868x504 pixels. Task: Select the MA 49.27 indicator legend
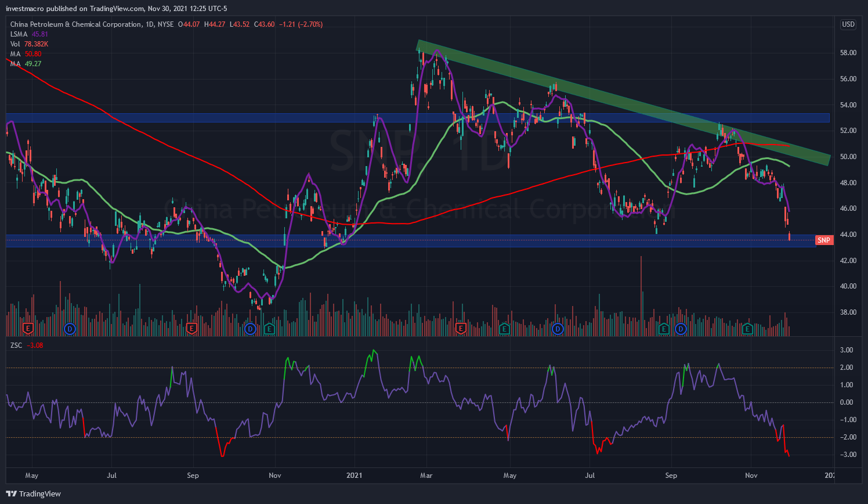[x=15, y=64]
